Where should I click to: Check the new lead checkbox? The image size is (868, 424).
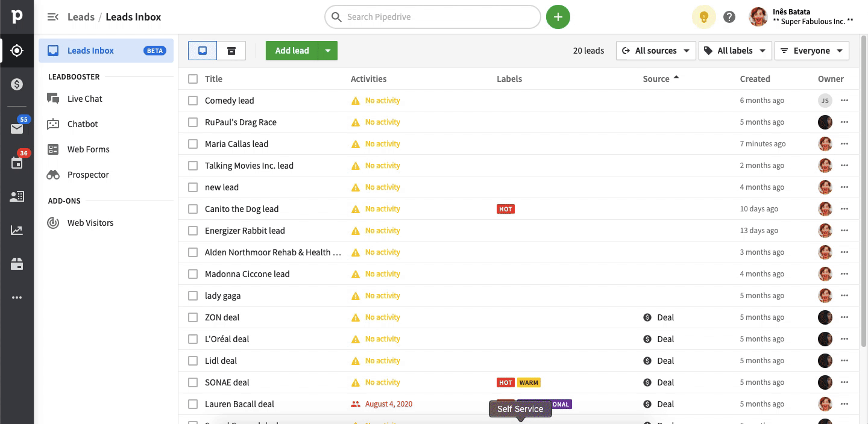click(x=193, y=187)
